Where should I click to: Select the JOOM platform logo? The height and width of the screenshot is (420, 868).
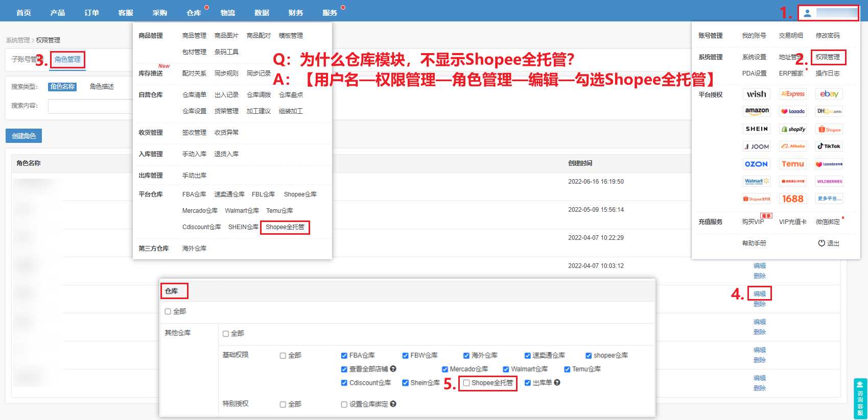point(757,146)
